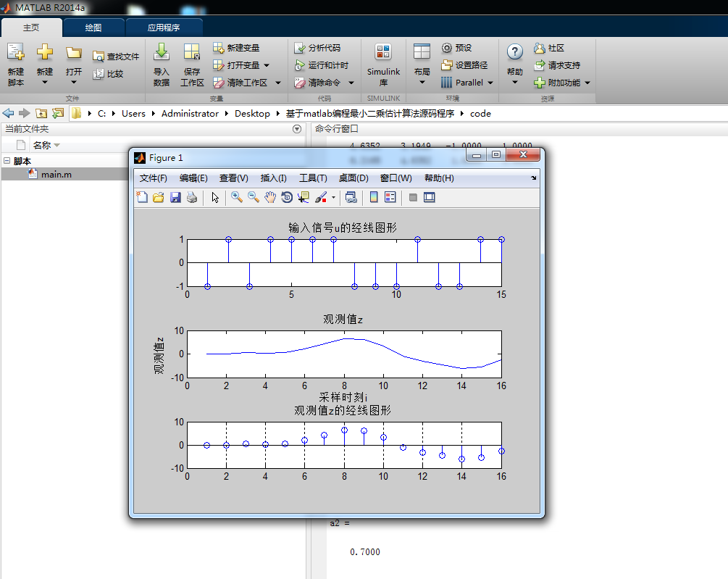Open the Simulink 库 library
The image size is (728, 579).
[x=383, y=64]
